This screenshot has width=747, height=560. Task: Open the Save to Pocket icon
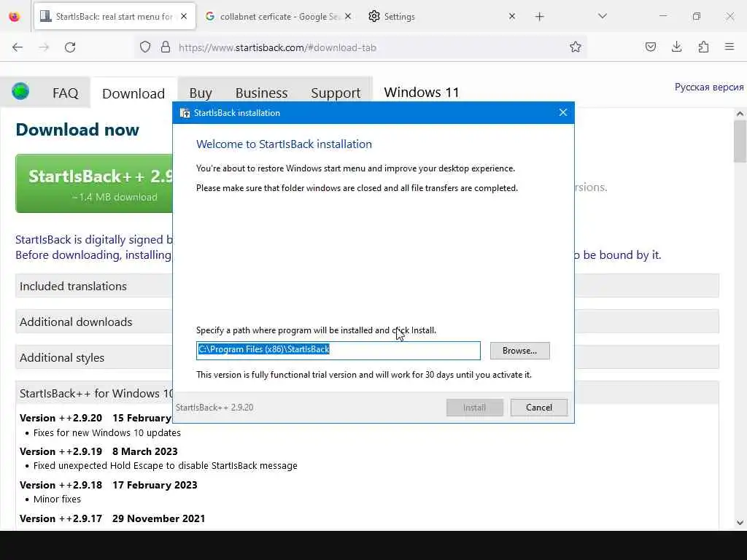point(650,47)
